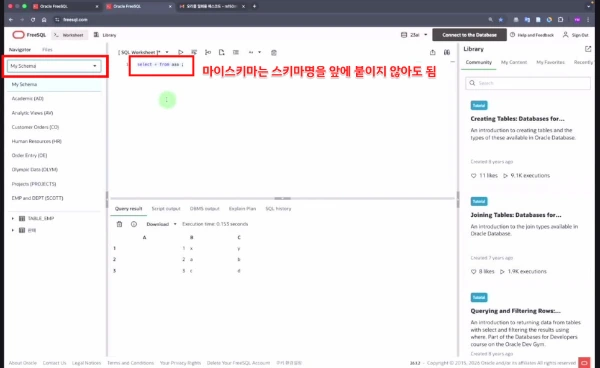Click the Library pop-out icon
600x368 pixels.
(x=588, y=49)
